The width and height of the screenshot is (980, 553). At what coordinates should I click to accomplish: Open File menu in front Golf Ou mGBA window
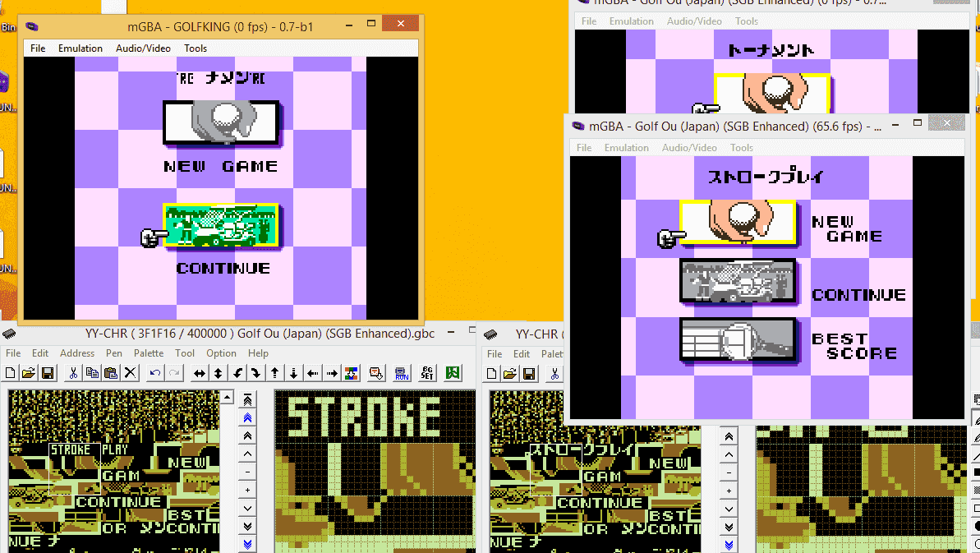pos(584,147)
